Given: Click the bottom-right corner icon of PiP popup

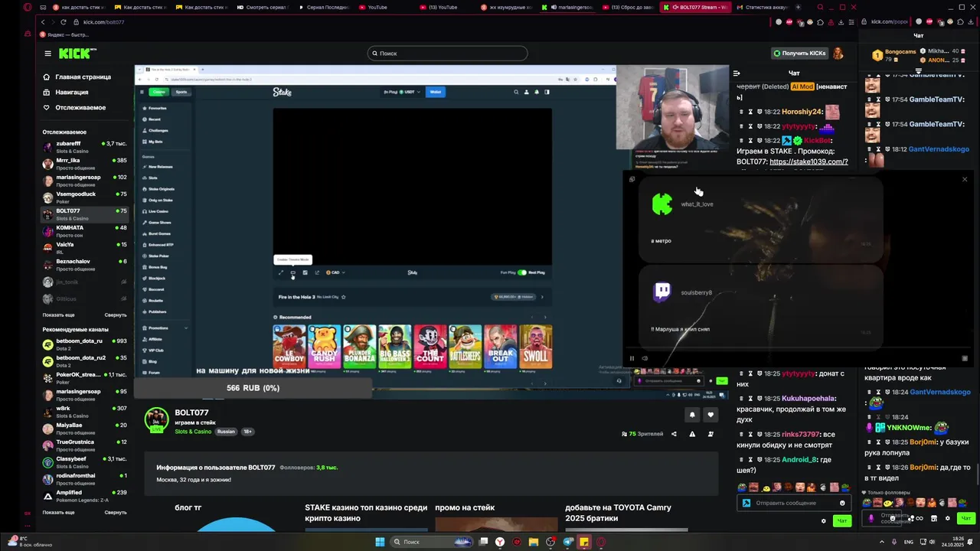Looking at the screenshot, I should point(965,358).
